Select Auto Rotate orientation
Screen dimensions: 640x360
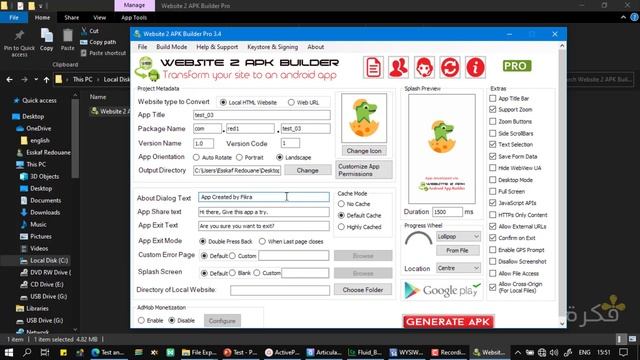(196, 157)
